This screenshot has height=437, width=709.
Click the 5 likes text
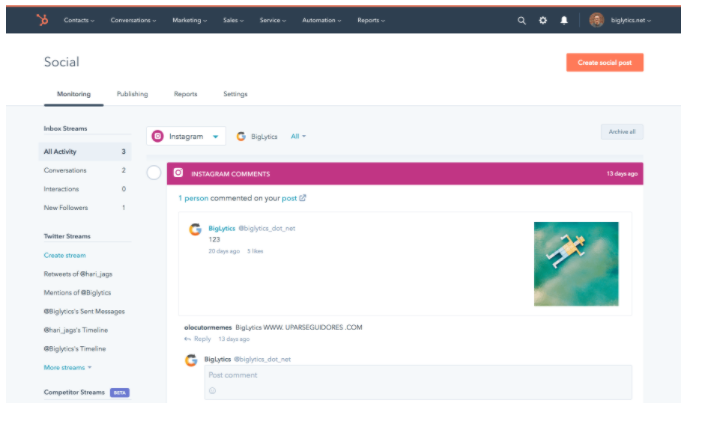click(255, 251)
